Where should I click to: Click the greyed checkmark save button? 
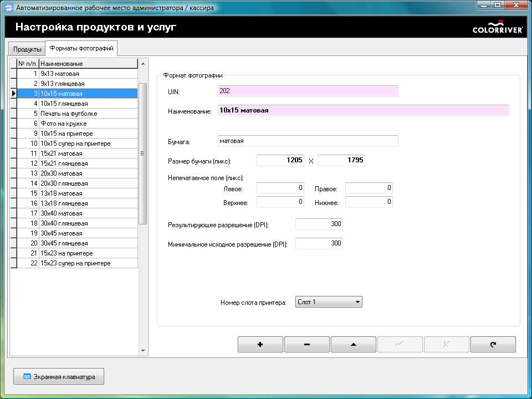[400, 344]
